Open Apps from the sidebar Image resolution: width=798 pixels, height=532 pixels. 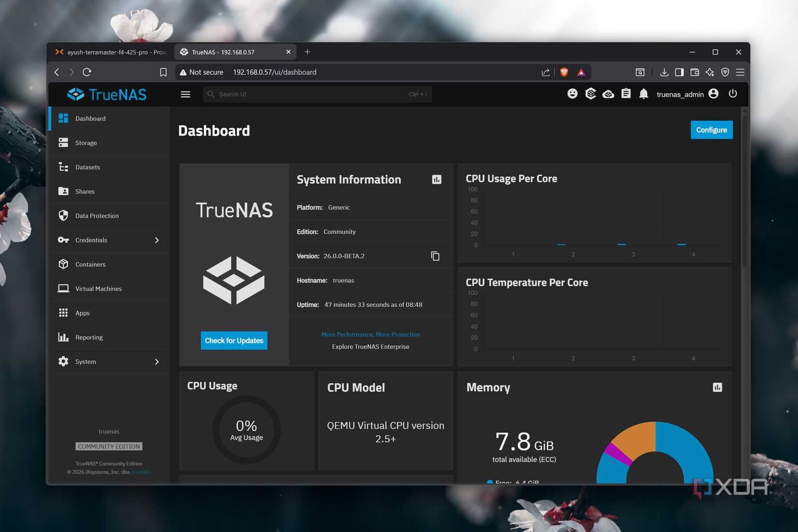pos(109,313)
